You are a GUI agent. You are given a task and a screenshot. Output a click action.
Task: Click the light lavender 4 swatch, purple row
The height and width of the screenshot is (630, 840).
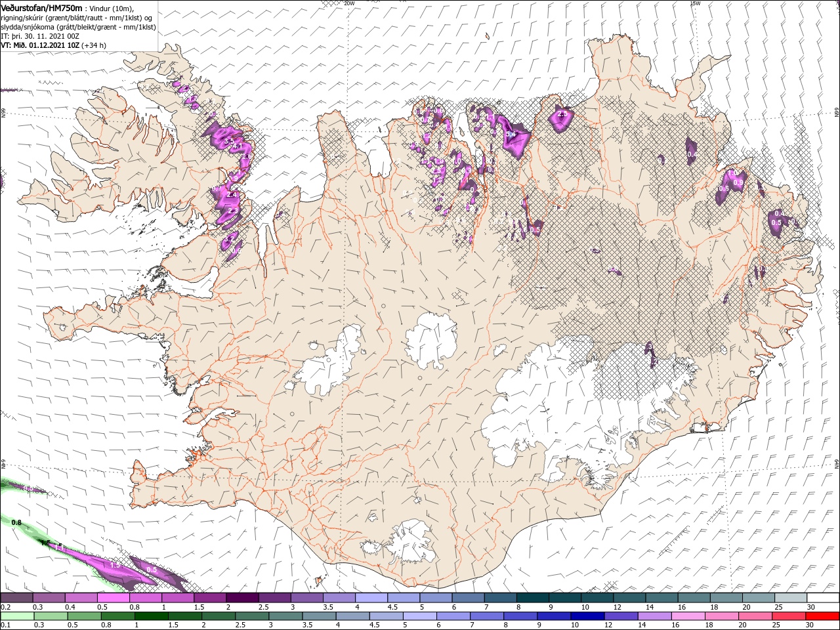[x=371, y=598]
